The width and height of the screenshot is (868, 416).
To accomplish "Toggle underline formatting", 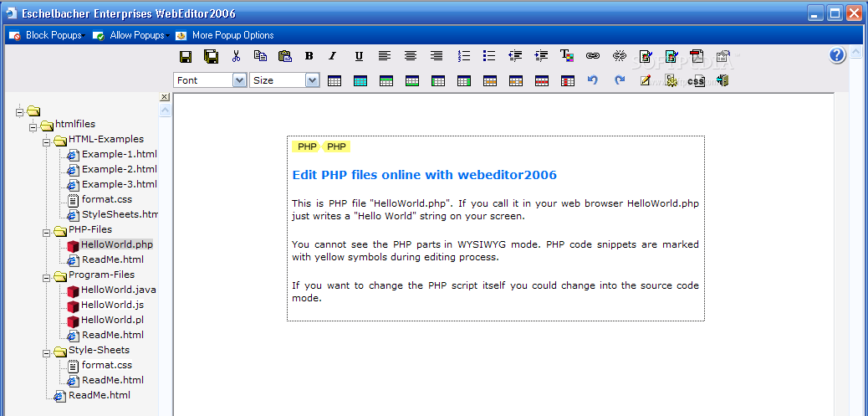I will point(359,56).
